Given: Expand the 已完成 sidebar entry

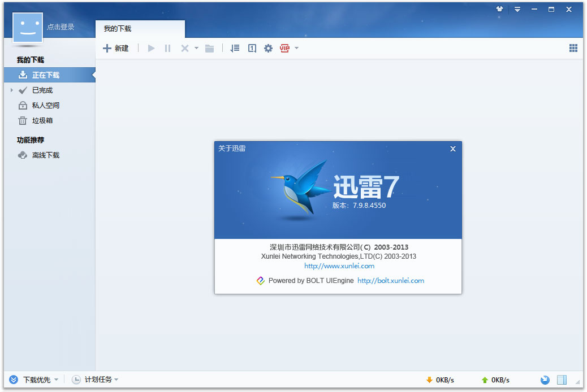Looking at the screenshot, I should 11,90.
